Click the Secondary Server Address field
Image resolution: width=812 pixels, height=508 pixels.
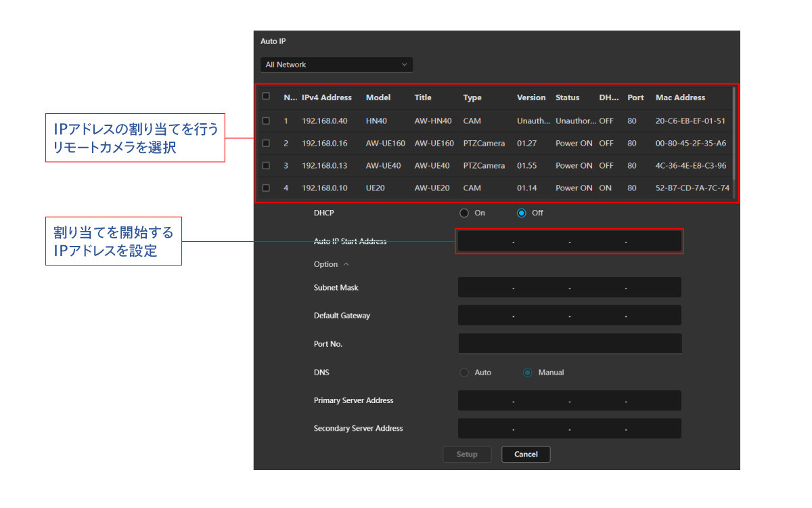point(569,429)
